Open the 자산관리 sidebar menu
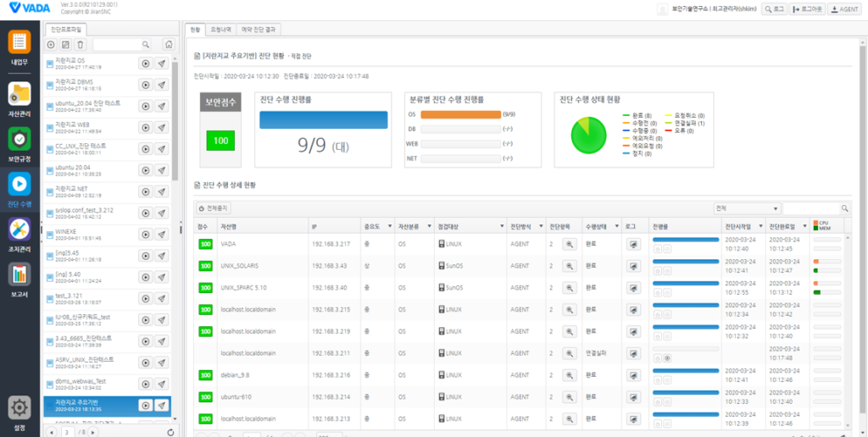868x437 pixels. tap(19, 98)
